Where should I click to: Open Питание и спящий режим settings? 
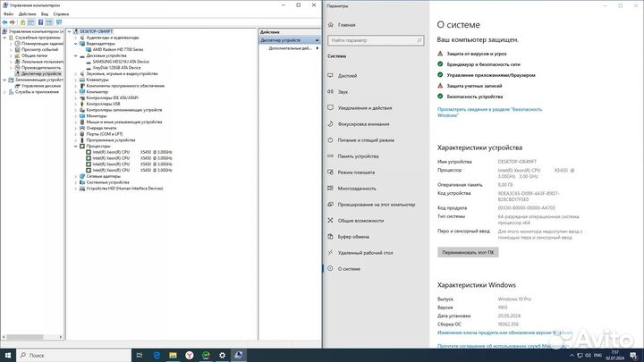click(366, 139)
